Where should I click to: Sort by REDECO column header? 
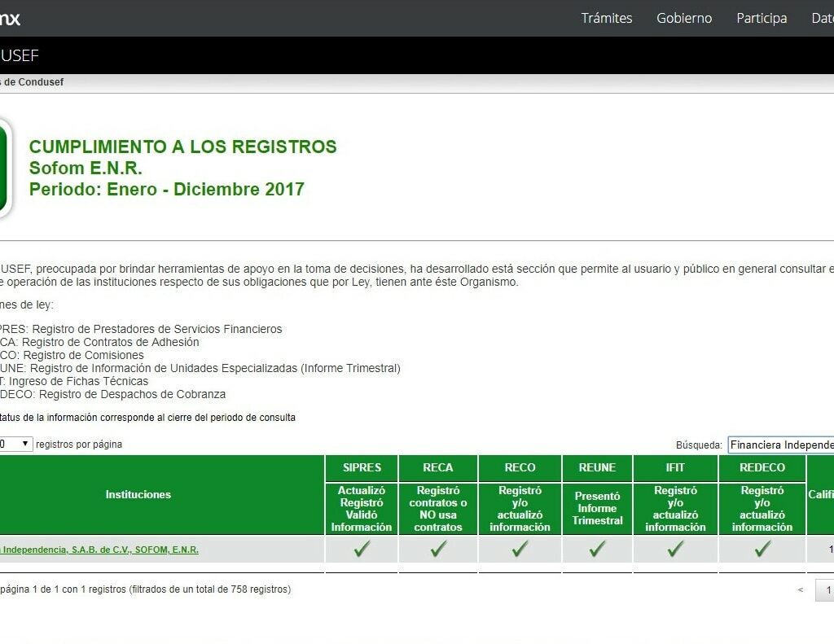click(762, 467)
